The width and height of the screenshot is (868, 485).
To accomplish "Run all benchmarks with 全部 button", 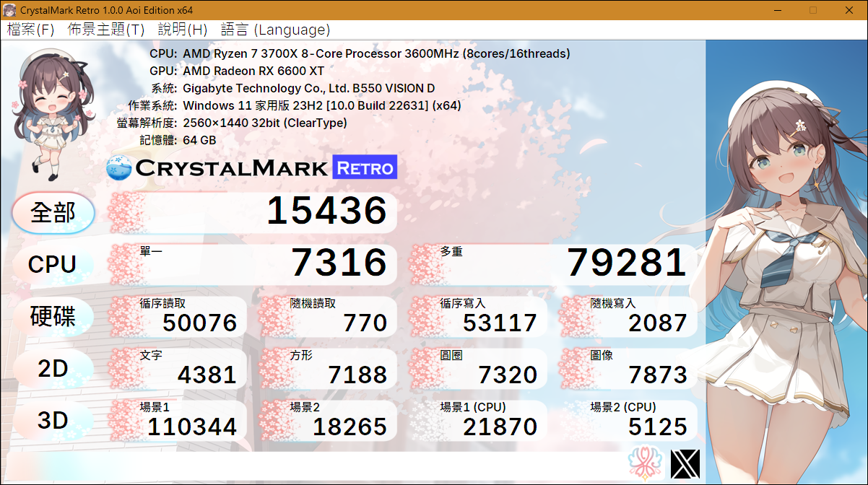I will point(53,212).
